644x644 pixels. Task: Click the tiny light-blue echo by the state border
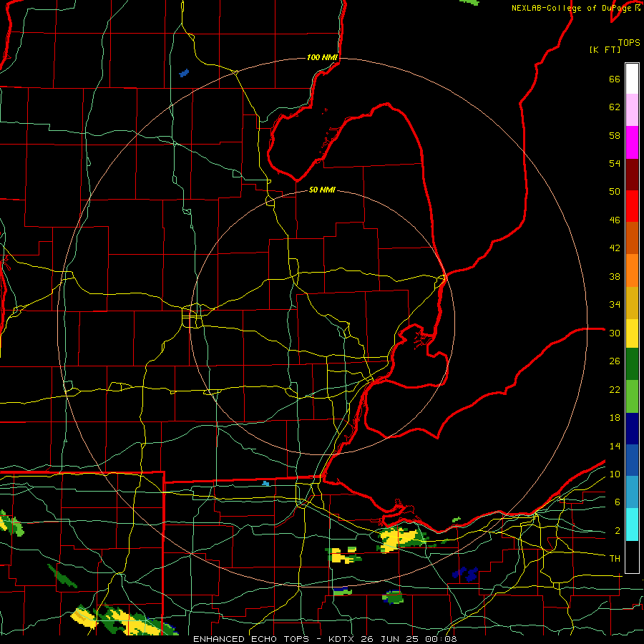coord(265,484)
